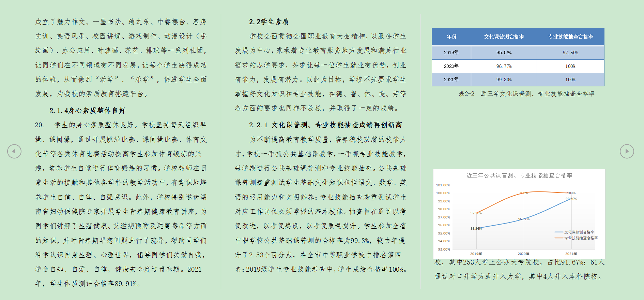Click chart title 近三年公共课普测、专业技能抽查合格率
This screenshot has height=300, width=644.
tap(519, 175)
